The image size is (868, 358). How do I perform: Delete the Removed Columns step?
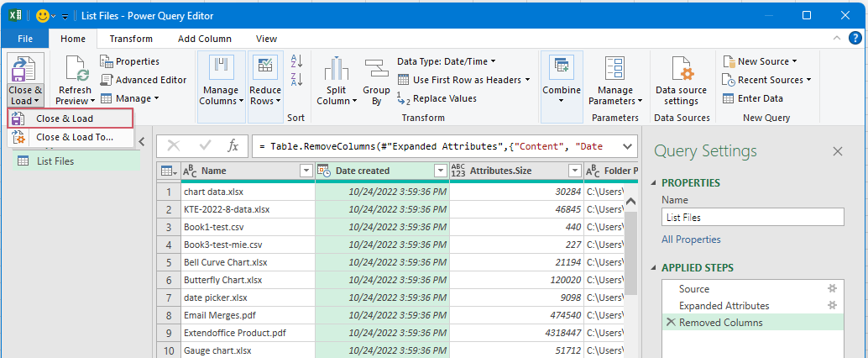point(671,322)
